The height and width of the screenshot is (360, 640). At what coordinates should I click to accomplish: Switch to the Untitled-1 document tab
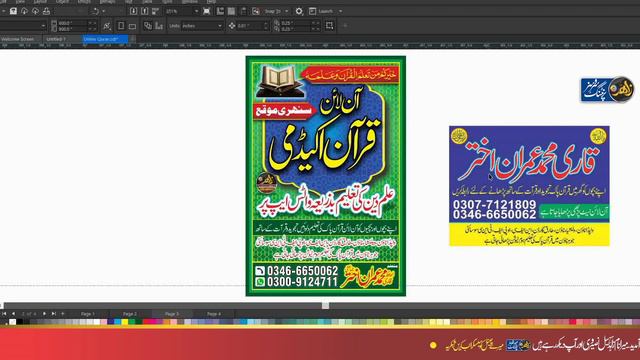click(61, 39)
